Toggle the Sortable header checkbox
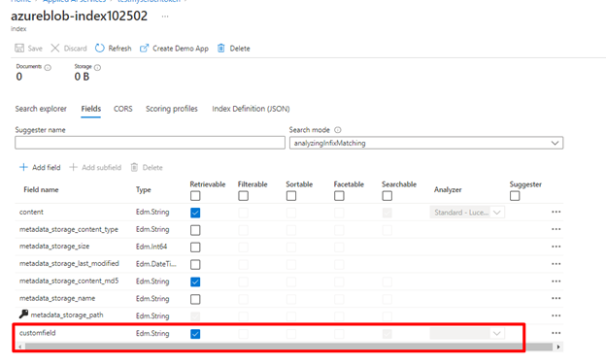Image resolution: width=606 pixels, height=364 pixels. pos(291,196)
